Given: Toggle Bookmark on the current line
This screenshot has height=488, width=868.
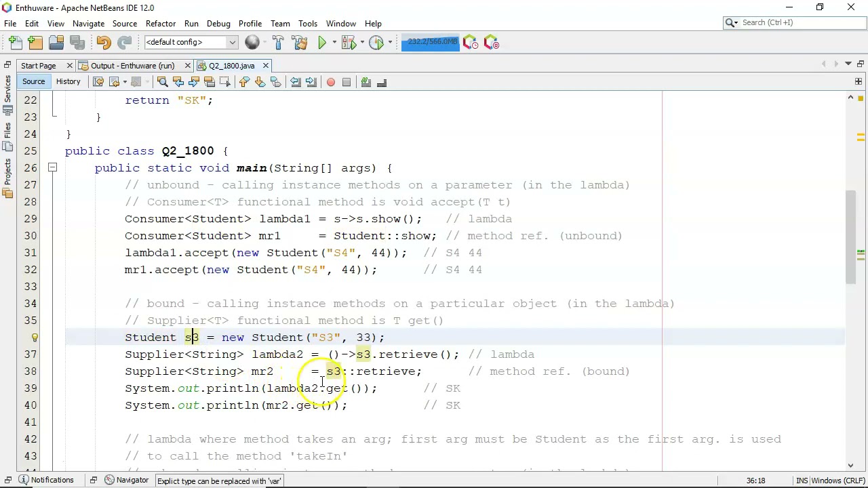Looking at the screenshot, I should [275, 82].
